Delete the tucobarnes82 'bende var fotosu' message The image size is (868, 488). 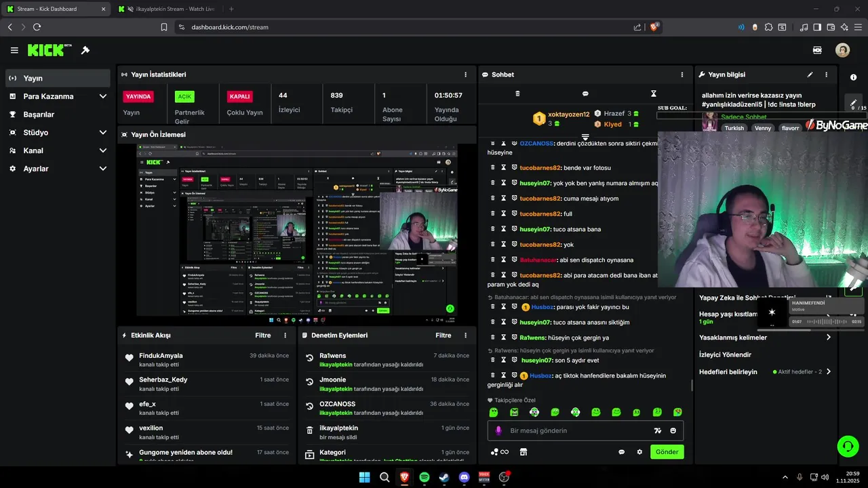[493, 167]
